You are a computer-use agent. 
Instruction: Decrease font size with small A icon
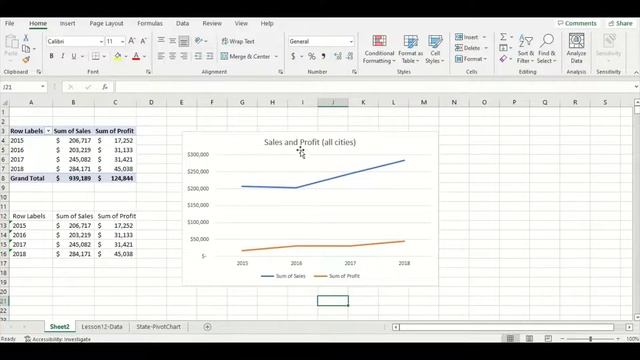click(143, 41)
